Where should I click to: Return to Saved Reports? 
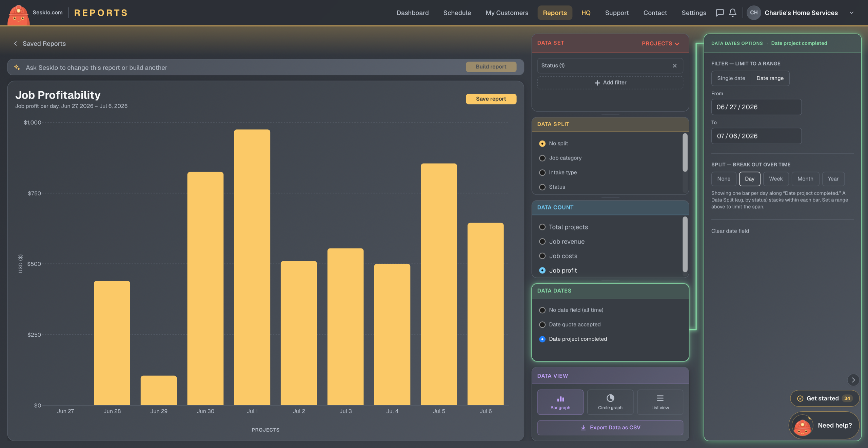tap(44, 43)
